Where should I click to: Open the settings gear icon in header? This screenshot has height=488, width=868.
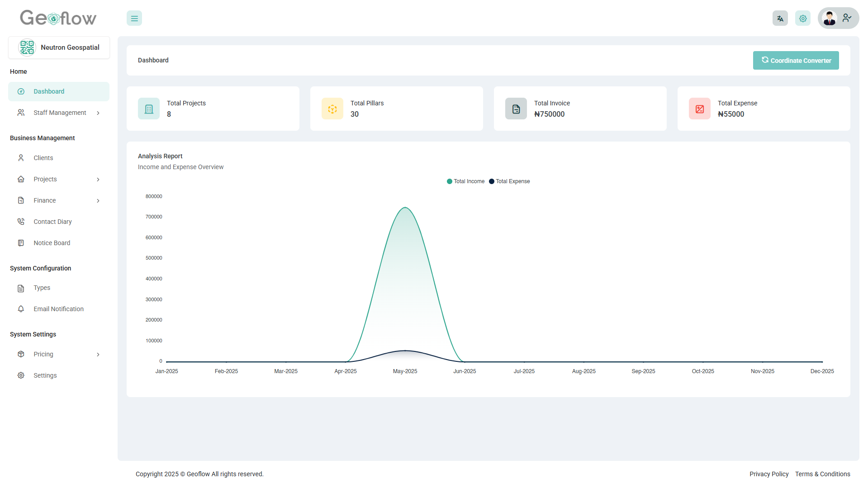[x=802, y=19]
